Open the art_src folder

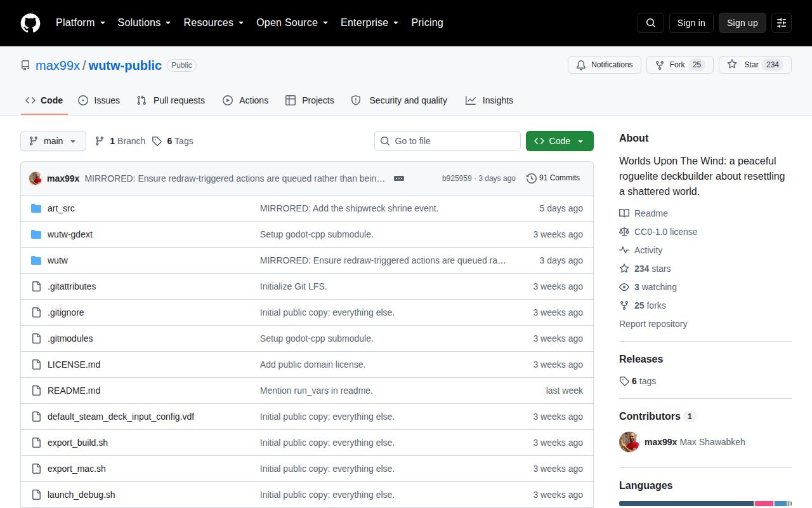pyautogui.click(x=61, y=208)
